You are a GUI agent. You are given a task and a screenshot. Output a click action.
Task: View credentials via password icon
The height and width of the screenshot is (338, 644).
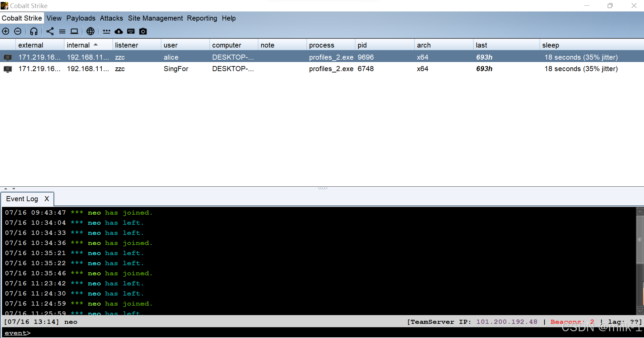point(106,31)
